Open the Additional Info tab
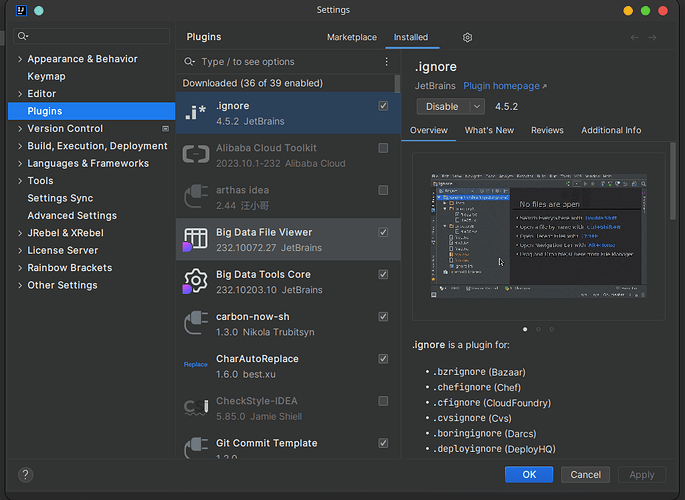The image size is (685, 500). tap(611, 130)
